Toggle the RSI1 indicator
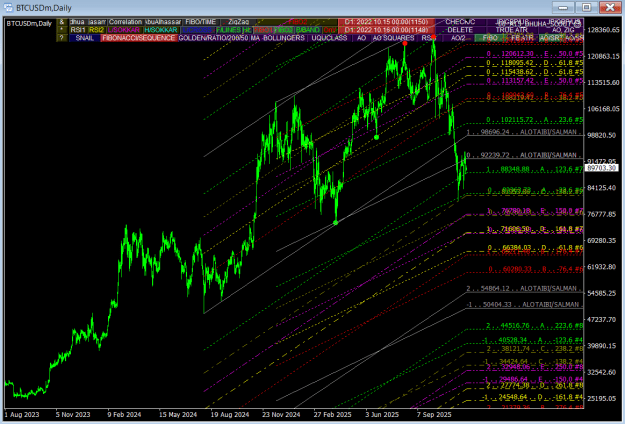Viewport: 625px width, 424px height. pos(78,30)
